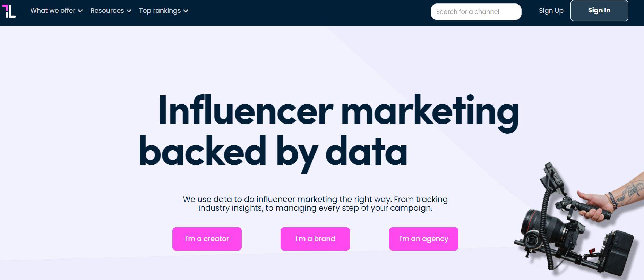This screenshot has width=644, height=280.
Task: Choose the I'm a creator button
Action: click(207, 239)
